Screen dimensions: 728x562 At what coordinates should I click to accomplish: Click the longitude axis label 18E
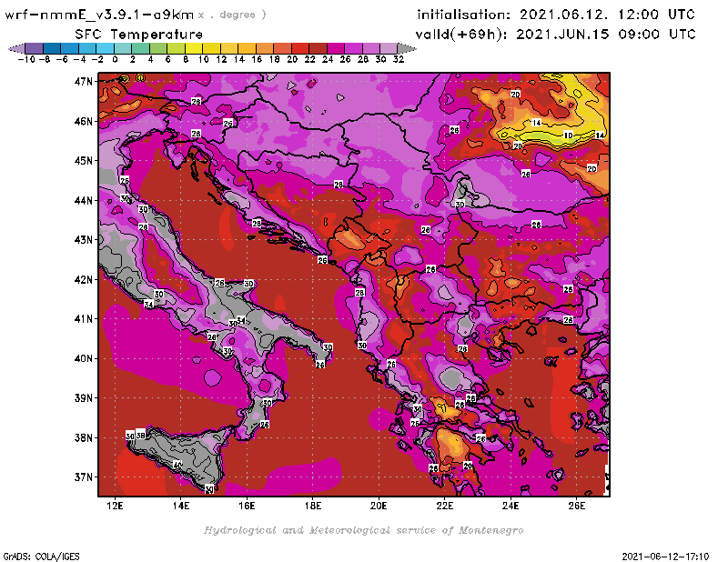point(312,506)
